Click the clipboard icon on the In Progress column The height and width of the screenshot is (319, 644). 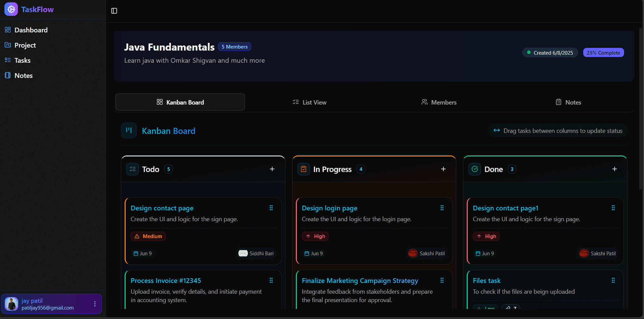pos(304,169)
